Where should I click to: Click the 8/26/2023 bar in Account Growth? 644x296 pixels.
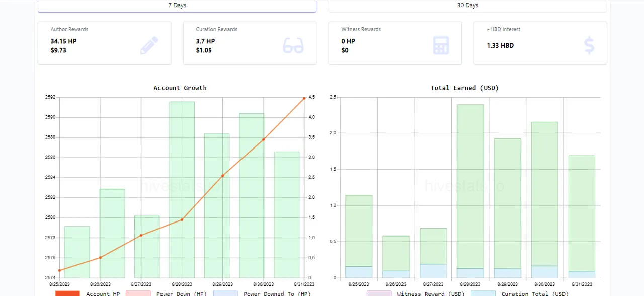(112, 233)
